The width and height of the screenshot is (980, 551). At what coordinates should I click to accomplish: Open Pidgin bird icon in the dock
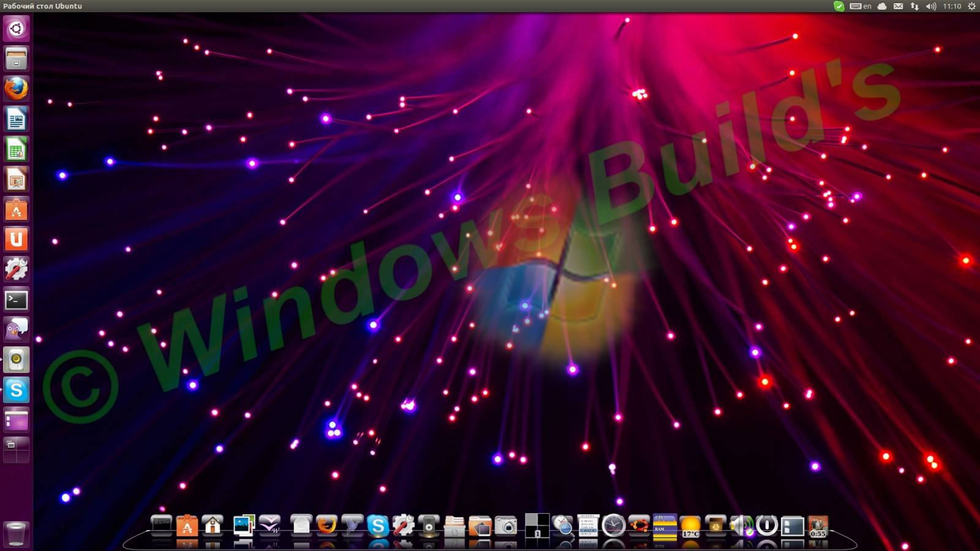352,526
